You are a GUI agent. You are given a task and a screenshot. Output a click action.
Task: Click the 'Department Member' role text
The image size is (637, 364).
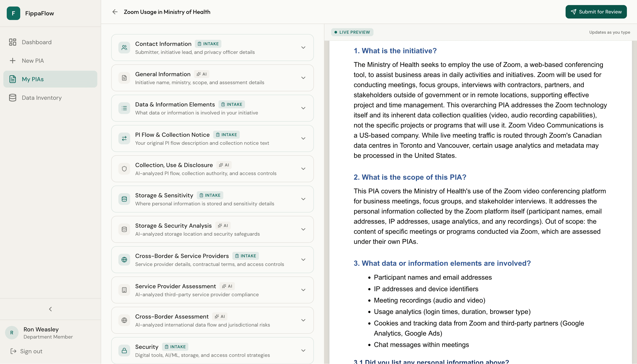48,337
